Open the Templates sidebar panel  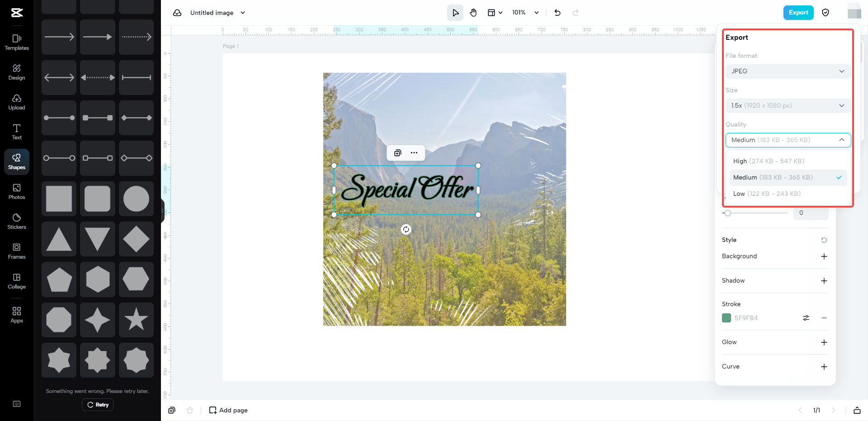click(17, 43)
